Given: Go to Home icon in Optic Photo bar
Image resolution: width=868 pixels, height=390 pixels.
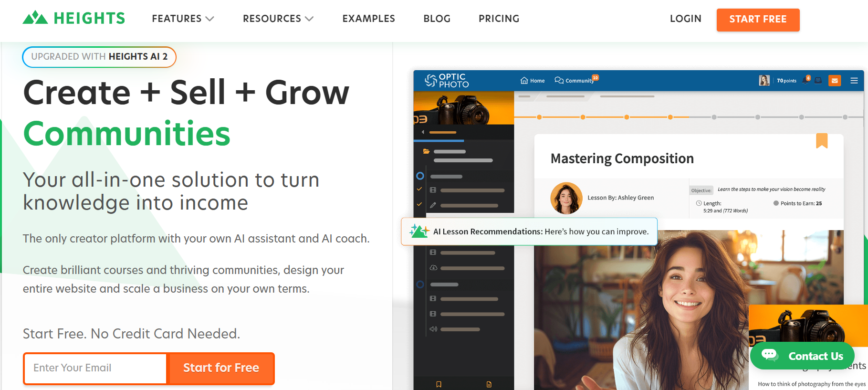Looking at the screenshot, I should click(524, 80).
